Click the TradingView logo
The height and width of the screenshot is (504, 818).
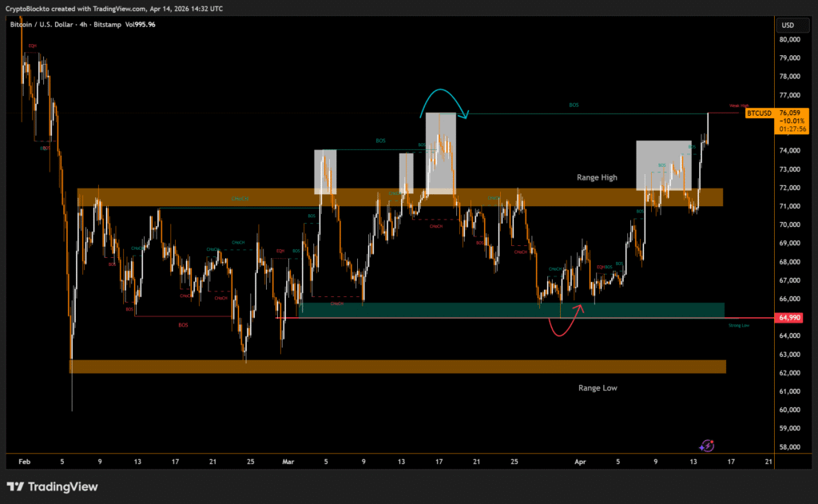52,486
